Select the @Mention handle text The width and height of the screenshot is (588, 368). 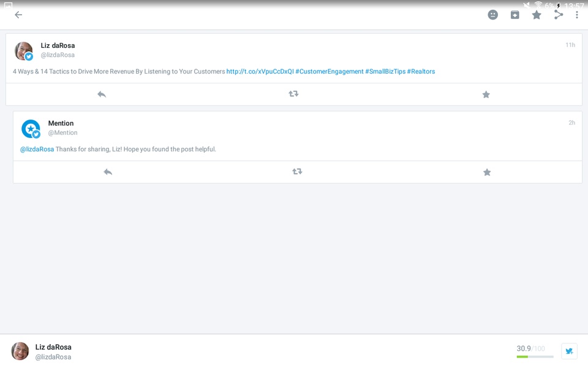62,132
